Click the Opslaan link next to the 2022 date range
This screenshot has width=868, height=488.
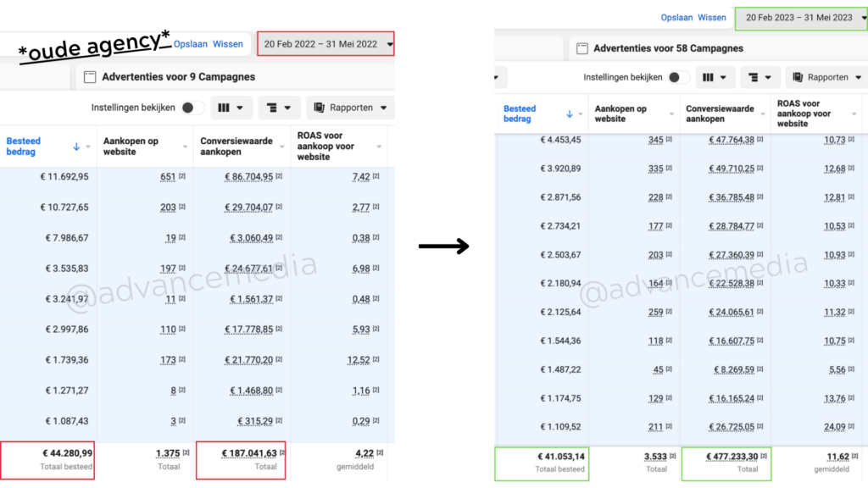pyautogui.click(x=191, y=44)
